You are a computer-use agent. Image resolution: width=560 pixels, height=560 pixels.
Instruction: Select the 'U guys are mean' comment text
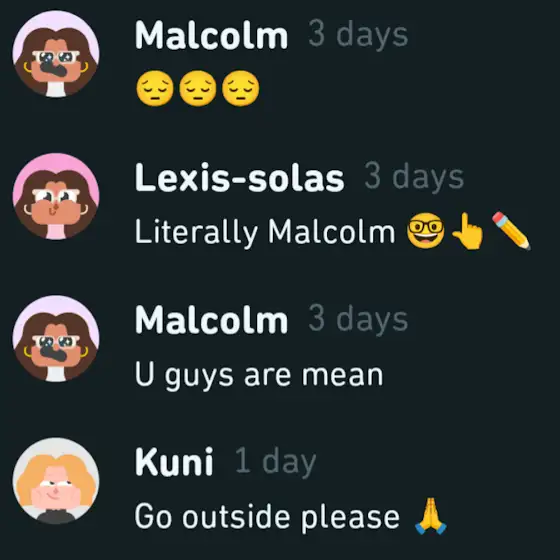click(x=259, y=376)
